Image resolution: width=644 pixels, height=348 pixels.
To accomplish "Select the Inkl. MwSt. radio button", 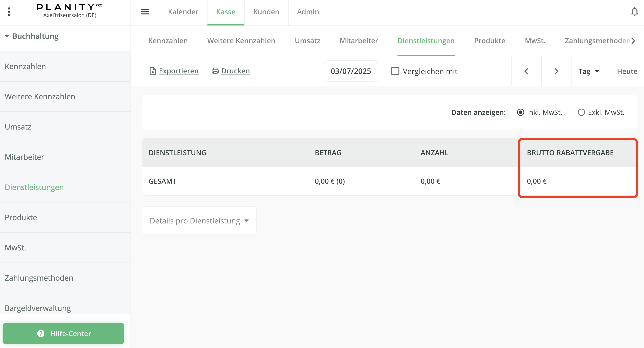I will coord(520,112).
